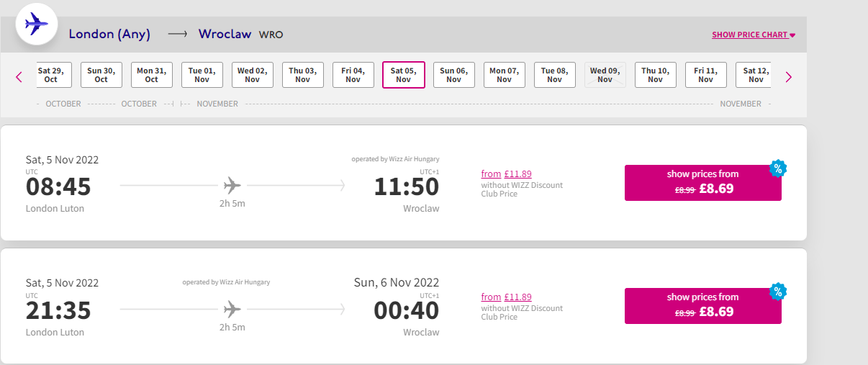This screenshot has height=365, width=868.
Task: Choose Sun 06, Nov in date strip
Action: click(x=454, y=75)
